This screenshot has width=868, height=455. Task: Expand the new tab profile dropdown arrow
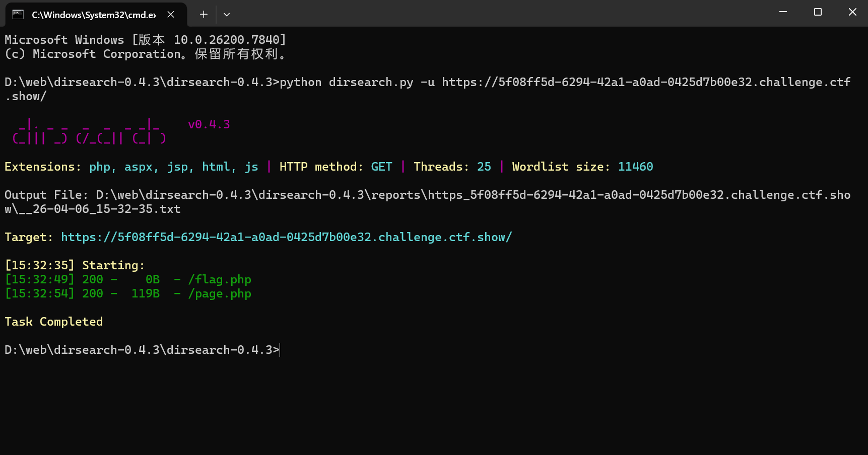[x=227, y=14]
